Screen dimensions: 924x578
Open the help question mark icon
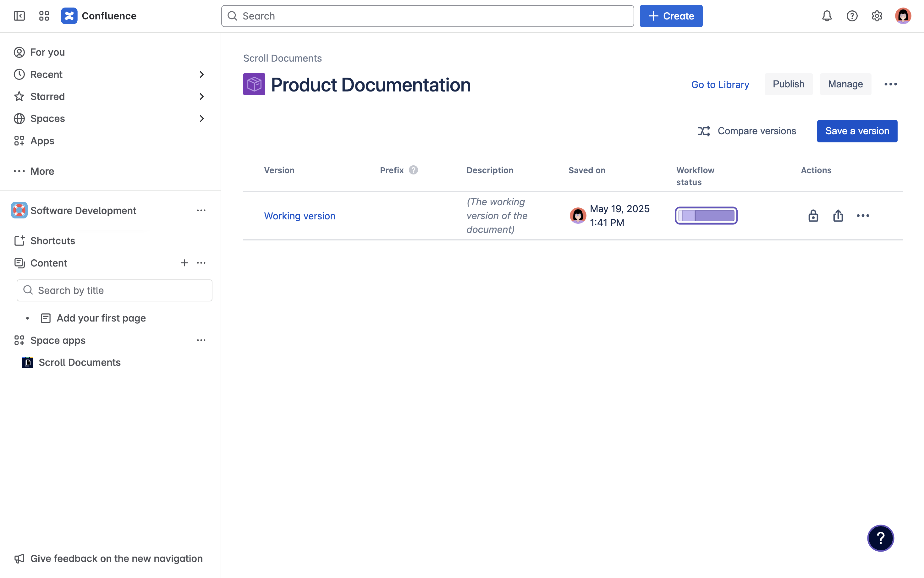click(852, 16)
